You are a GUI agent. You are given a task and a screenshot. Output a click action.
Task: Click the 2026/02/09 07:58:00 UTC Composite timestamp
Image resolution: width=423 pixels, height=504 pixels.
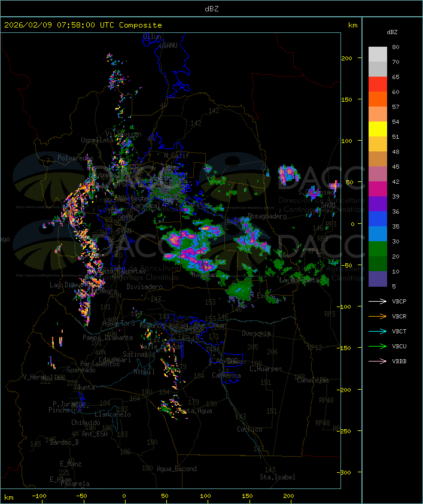[83, 25]
